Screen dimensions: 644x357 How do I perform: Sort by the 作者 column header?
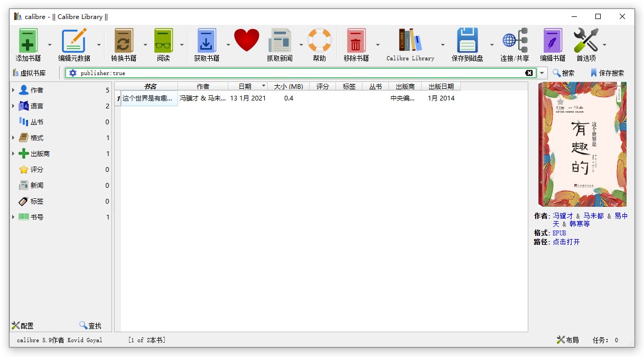203,86
